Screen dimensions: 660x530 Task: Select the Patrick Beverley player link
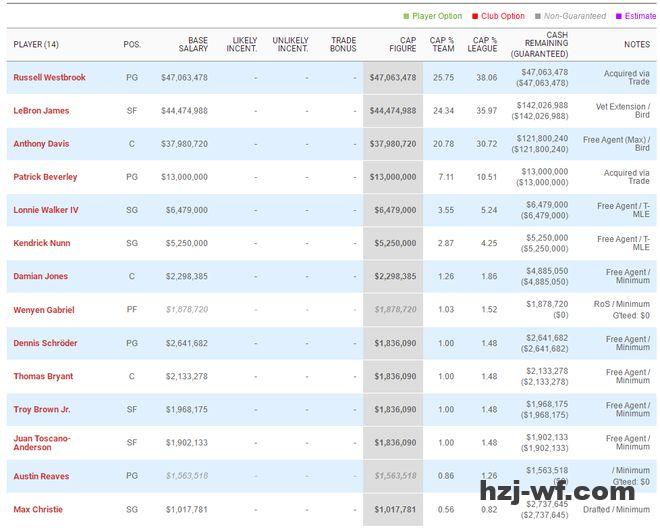coord(45,177)
